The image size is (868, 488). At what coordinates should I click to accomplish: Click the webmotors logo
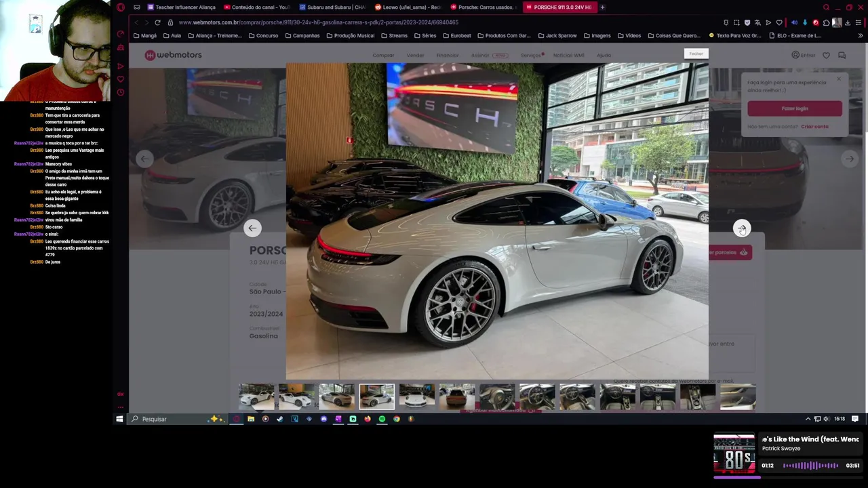click(x=173, y=55)
